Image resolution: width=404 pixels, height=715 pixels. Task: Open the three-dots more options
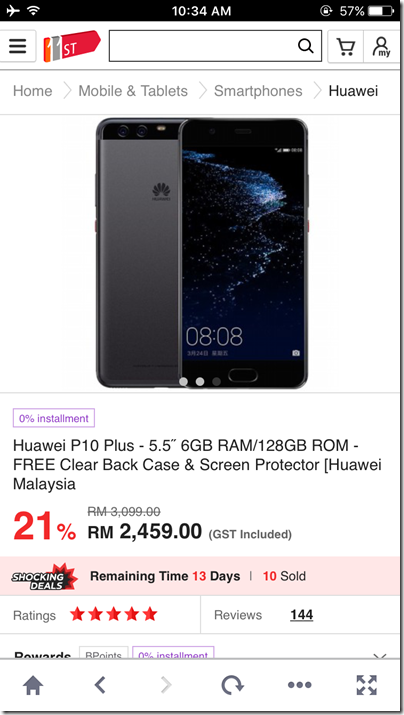(300, 685)
